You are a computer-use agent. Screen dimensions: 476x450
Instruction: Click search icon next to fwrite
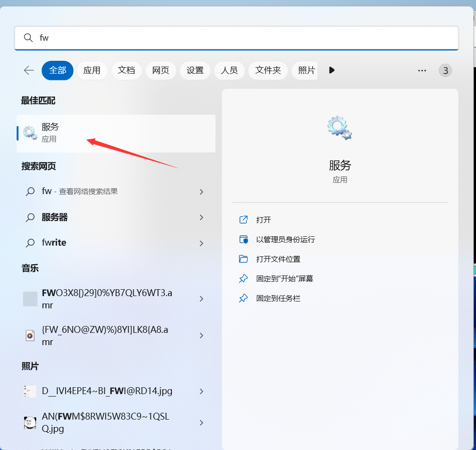click(x=30, y=243)
